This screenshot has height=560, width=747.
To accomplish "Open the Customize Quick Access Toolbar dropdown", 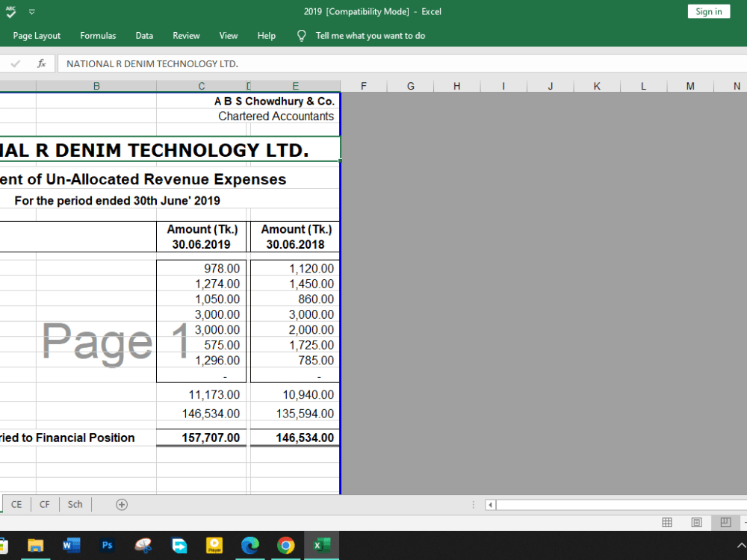I will 32,12.
